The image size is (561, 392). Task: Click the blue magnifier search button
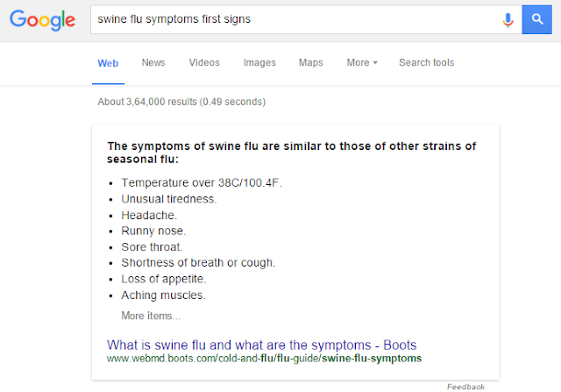click(x=536, y=19)
